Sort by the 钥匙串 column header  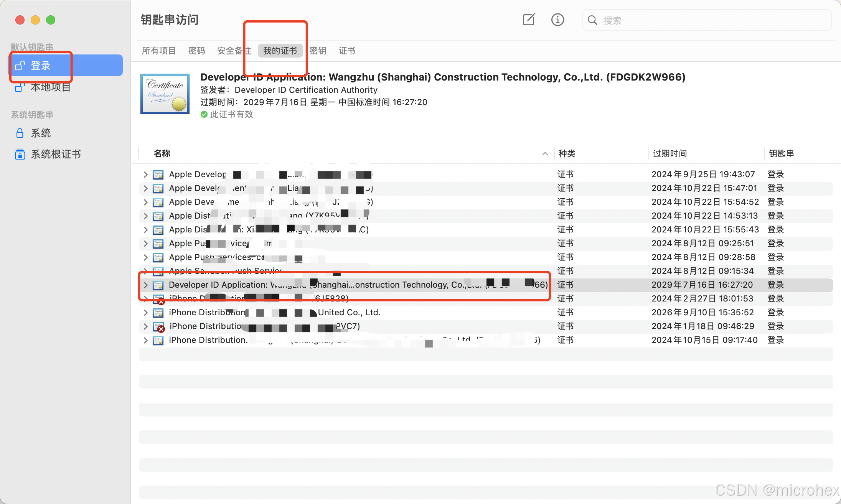(x=781, y=153)
